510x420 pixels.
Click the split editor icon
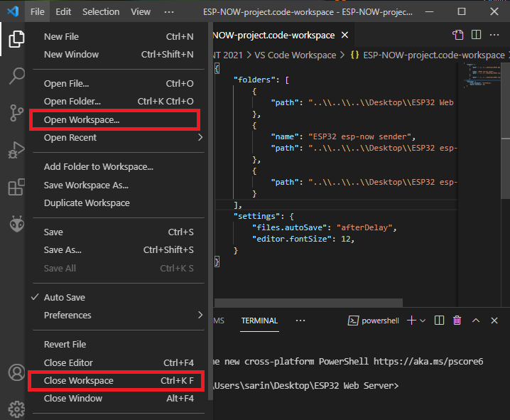tap(476, 35)
